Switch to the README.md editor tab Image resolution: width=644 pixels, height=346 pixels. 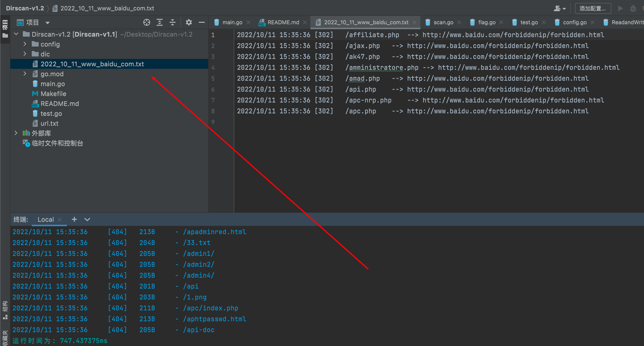(x=283, y=23)
